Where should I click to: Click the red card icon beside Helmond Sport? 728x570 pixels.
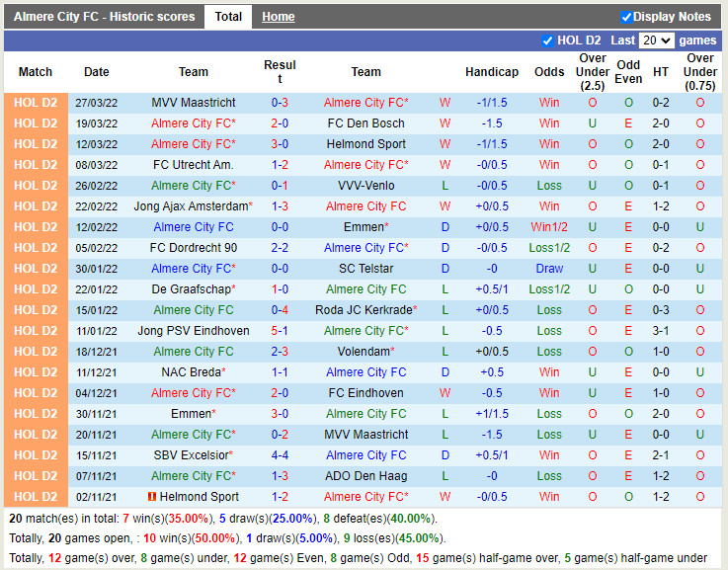151,497
